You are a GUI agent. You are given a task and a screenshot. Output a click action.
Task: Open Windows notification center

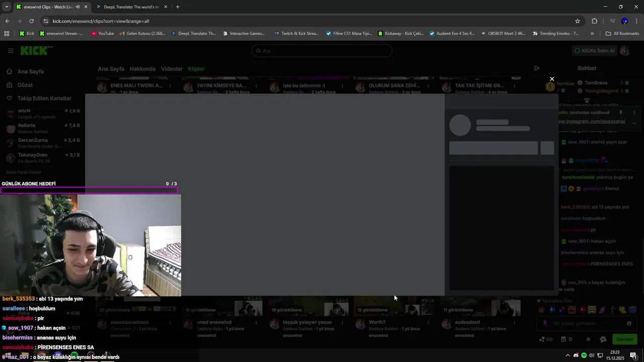pos(633,355)
